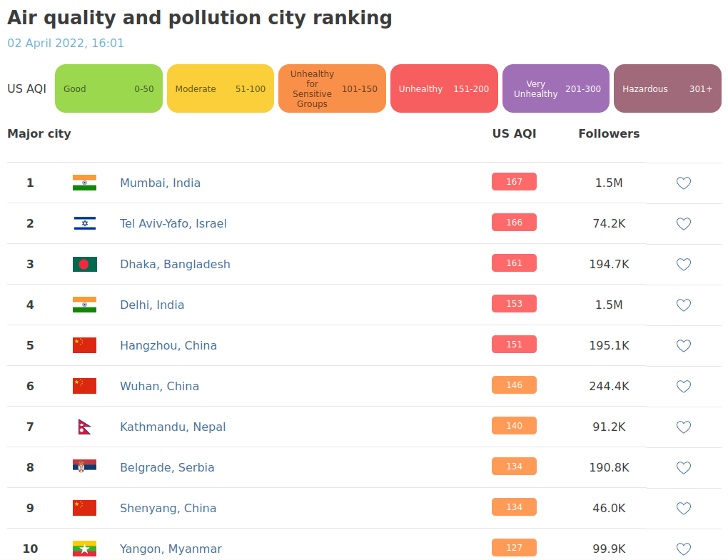Click the Serbia flag beside Belgrade
This screenshot has height=560, width=728.
coord(84,468)
